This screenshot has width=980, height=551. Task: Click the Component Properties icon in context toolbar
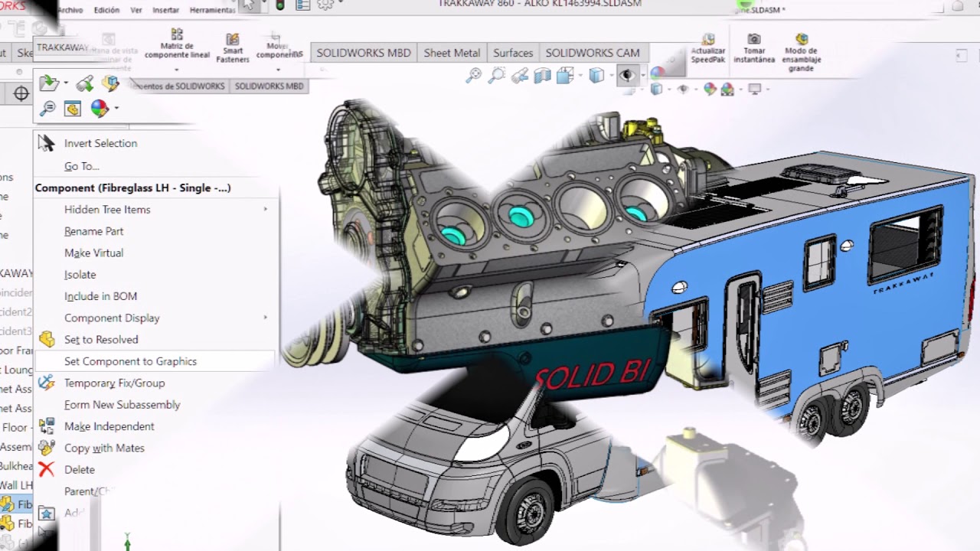(73, 109)
